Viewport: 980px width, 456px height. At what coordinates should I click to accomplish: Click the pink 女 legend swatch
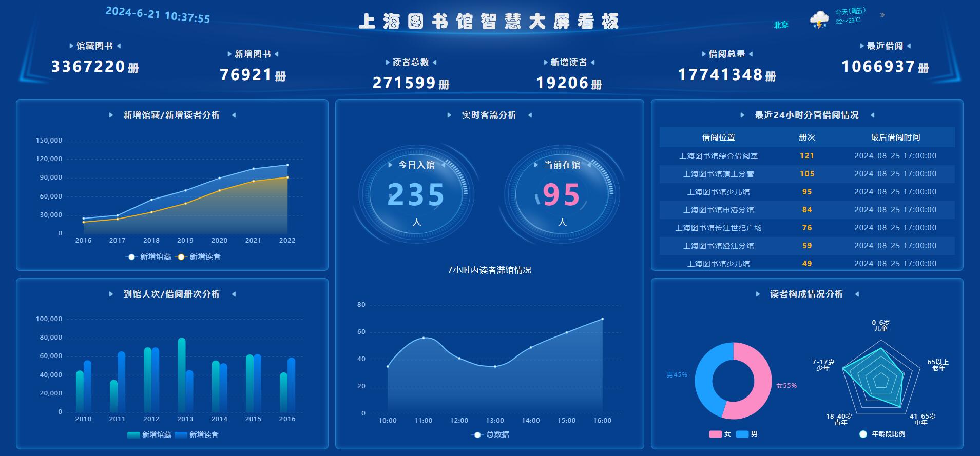pos(715,434)
